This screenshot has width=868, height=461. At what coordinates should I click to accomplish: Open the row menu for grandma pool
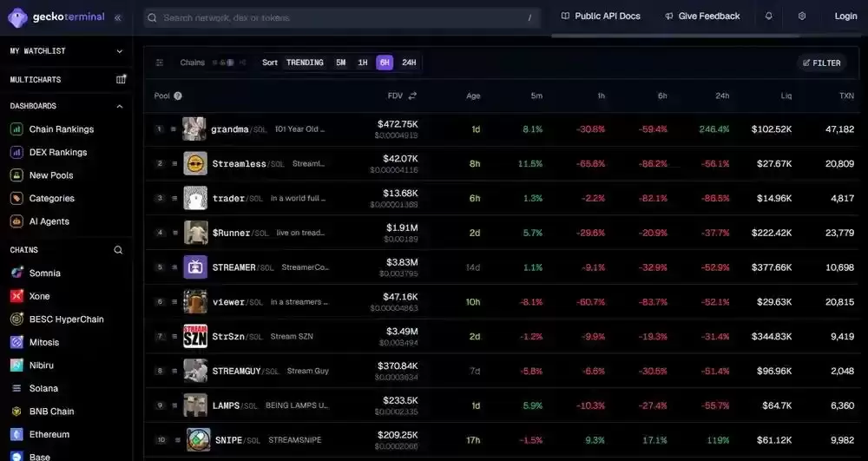pyautogui.click(x=174, y=129)
